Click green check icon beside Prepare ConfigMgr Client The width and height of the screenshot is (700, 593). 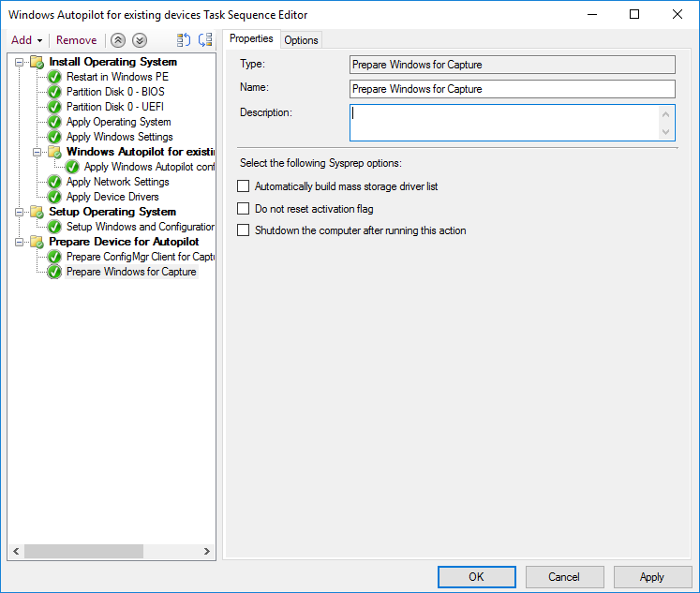tap(54, 257)
